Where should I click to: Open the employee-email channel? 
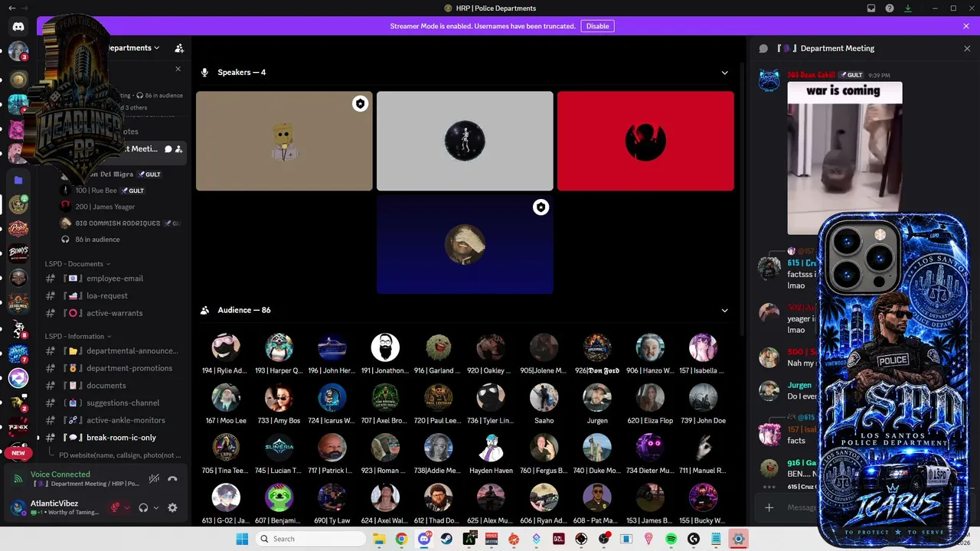(115, 279)
